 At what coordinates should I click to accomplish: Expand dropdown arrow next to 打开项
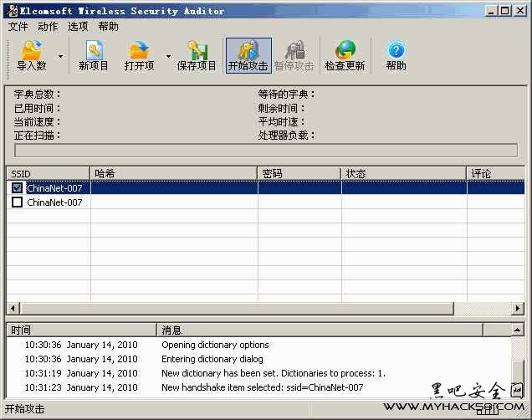168,57
